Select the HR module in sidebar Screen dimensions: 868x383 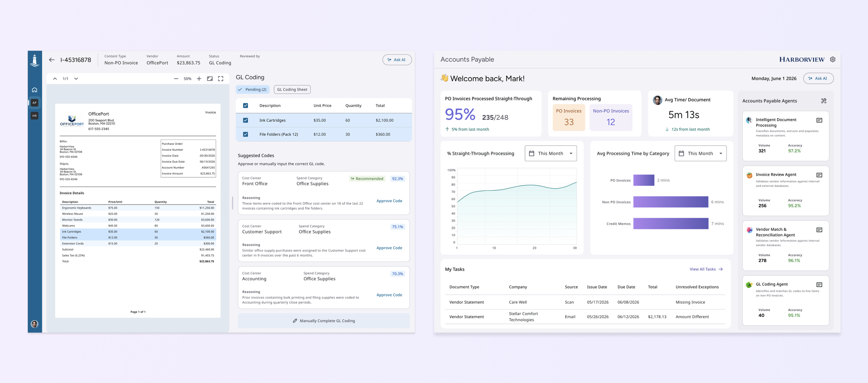tap(34, 116)
